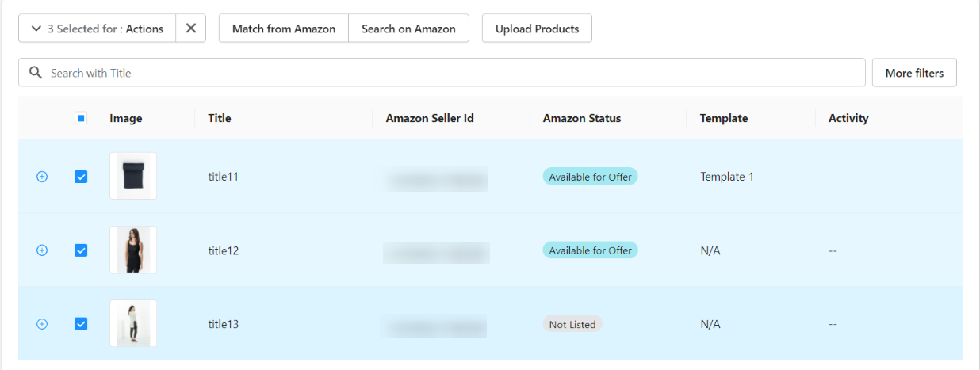Viewport: 980px width, 370px height.
Task: Click Upload Products button
Action: (x=537, y=29)
